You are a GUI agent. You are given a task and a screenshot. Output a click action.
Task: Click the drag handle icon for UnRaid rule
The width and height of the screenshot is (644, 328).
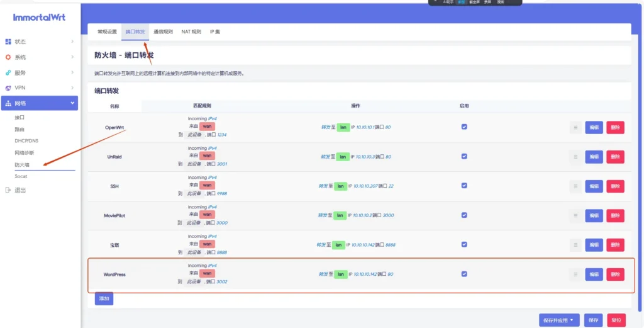point(575,157)
